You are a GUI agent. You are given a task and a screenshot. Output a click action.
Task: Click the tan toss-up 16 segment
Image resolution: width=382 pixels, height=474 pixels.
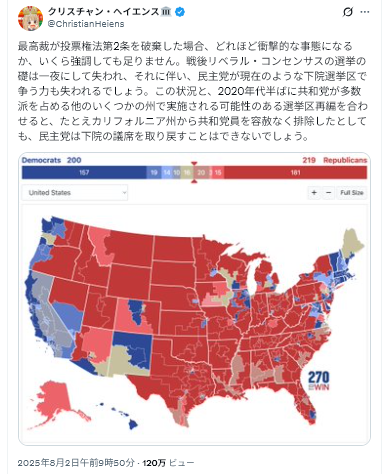(187, 173)
